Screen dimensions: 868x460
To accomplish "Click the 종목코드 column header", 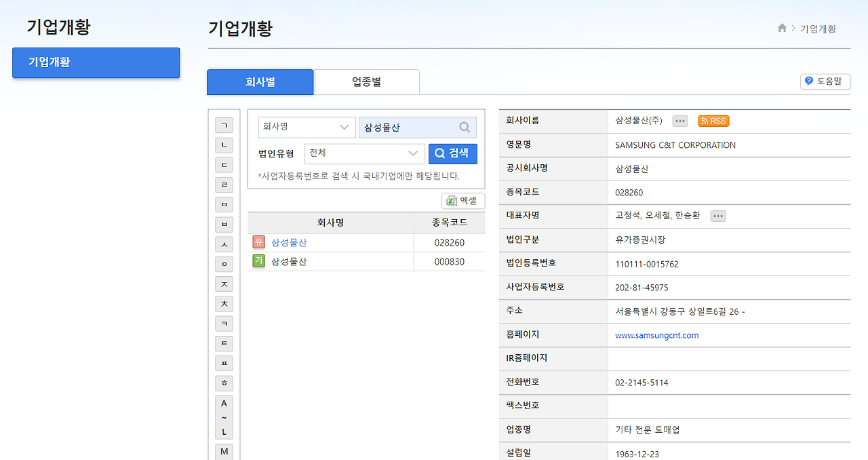I will click(x=450, y=223).
